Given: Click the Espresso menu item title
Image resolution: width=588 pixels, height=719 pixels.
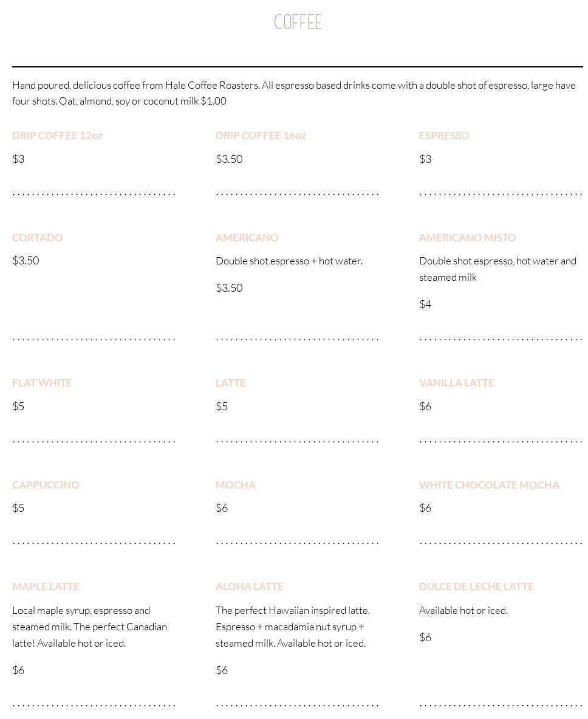Looking at the screenshot, I should (x=444, y=136).
